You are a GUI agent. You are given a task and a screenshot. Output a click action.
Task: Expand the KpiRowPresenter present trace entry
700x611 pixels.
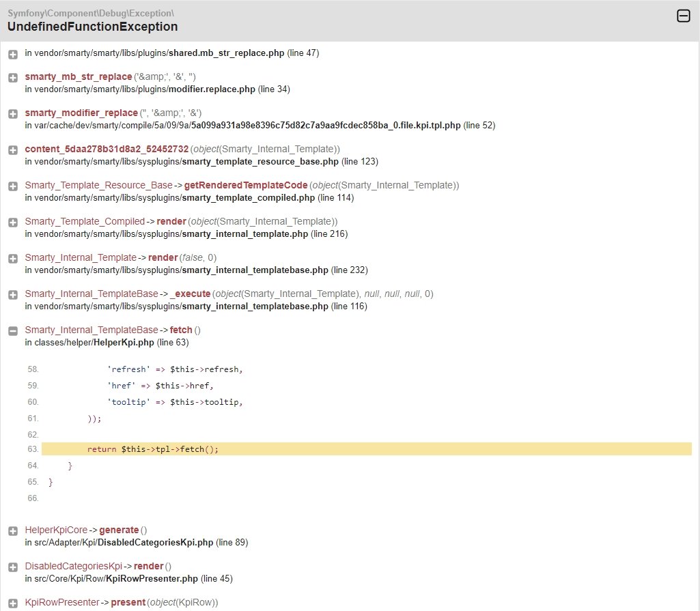click(x=13, y=603)
